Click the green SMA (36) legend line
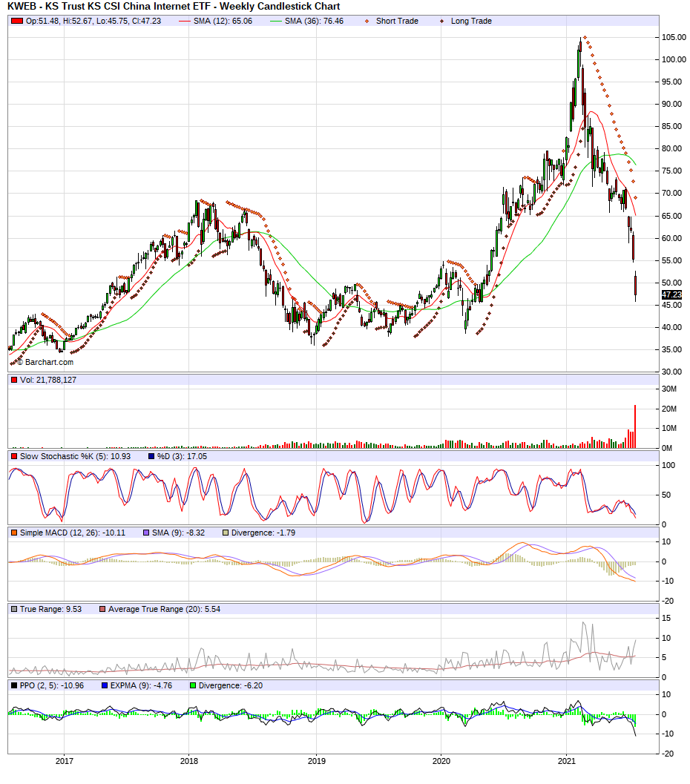690x784 pixels. 276,21
